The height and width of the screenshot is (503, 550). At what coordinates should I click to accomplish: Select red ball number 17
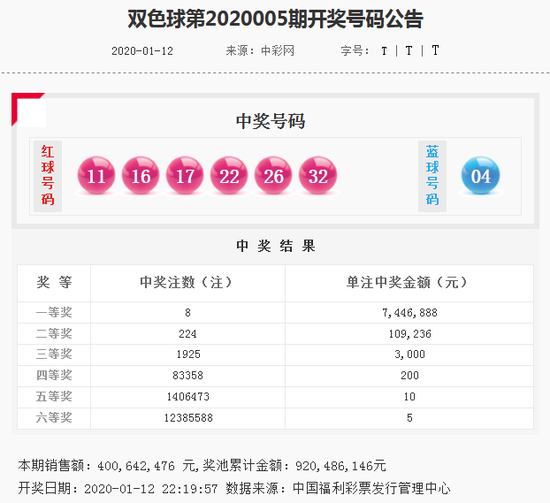(x=185, y=175)
